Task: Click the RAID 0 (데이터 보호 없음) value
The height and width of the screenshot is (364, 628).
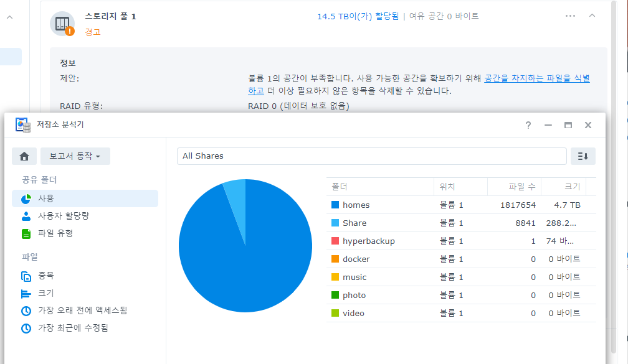Action: [x=298, y=106]
